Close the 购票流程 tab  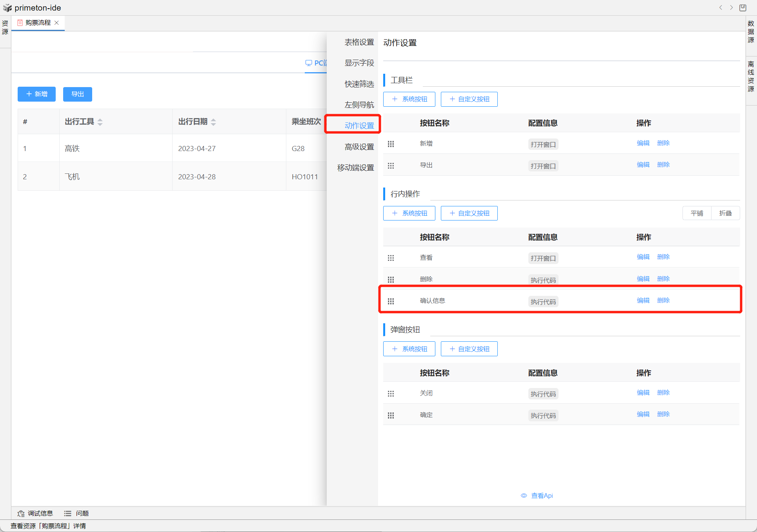point(57,23)
